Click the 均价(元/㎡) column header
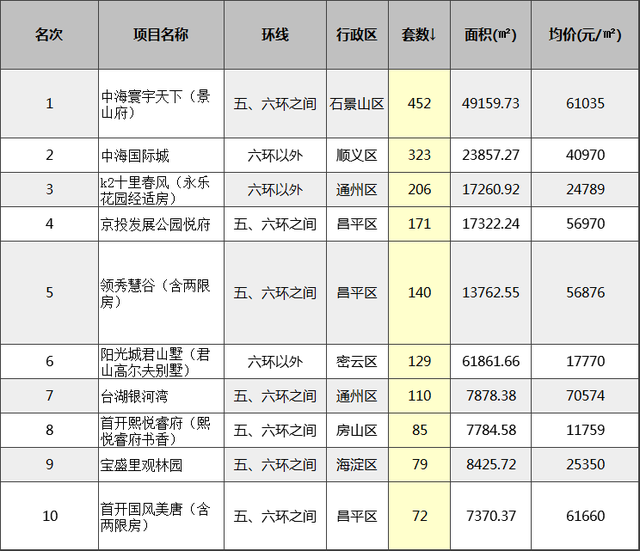Screen dimensions: 640x551 coord(585,35)
